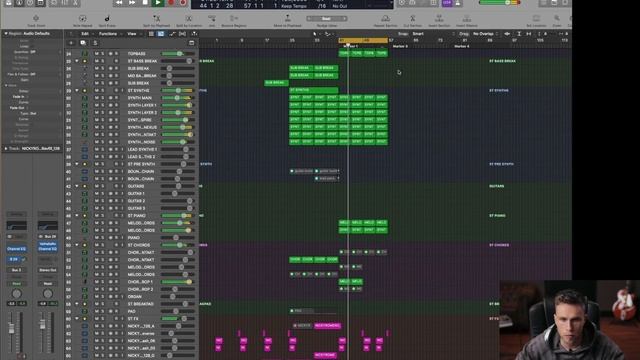Click the Zoom toolbar icon
This screenshot has height=360, width=640.
tap(557, 18)
